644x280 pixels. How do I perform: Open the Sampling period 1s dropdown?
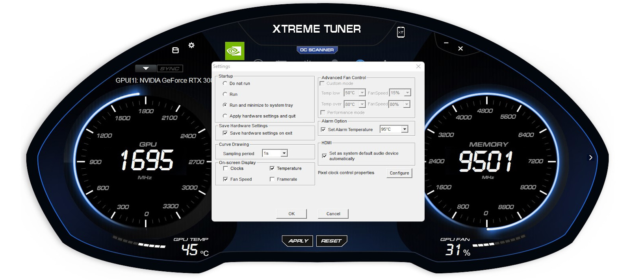click(275, 153)
